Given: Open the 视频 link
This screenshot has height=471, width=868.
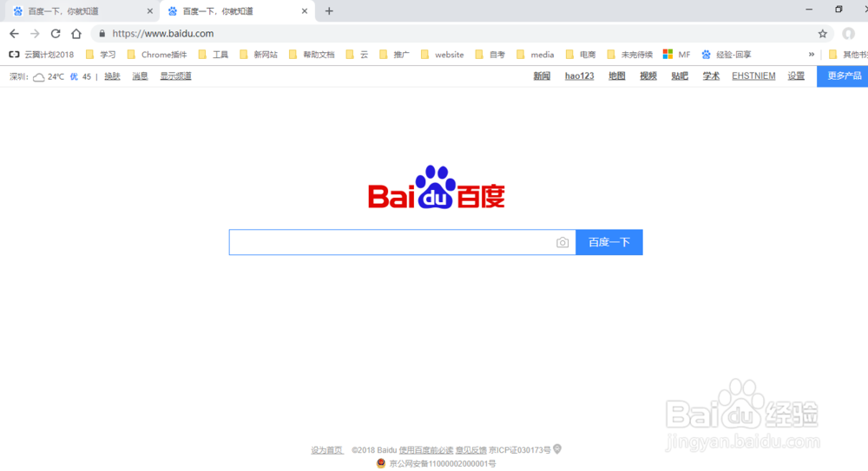Looking at the screenshot, I should click(x=648, y=76).
